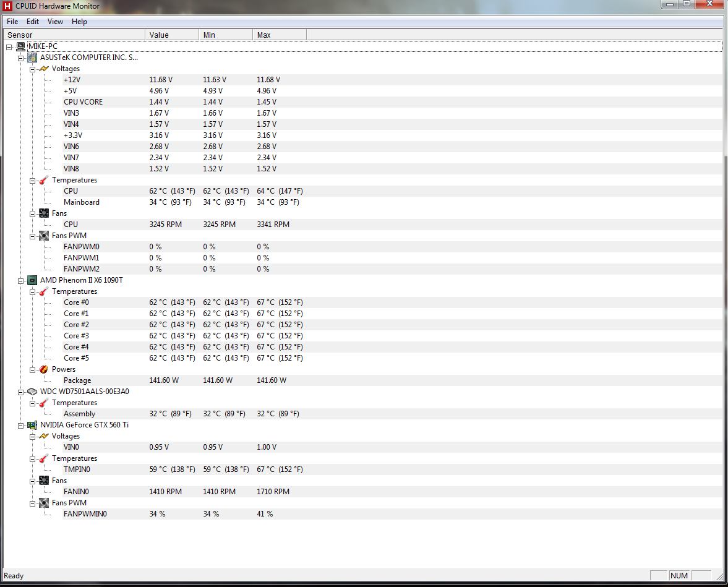Click the 1.45 V max CPU VCORE value
Image resolution: width=728 pixels, height=587 pixels.
tap(267, 102)
